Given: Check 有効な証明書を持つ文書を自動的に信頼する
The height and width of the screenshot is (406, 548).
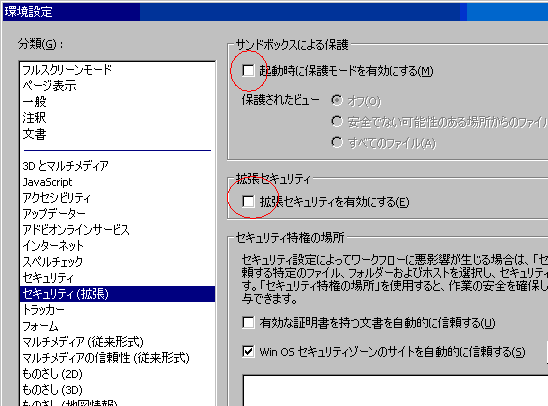Looking at the screenshot, I should (x=248, y=322).
